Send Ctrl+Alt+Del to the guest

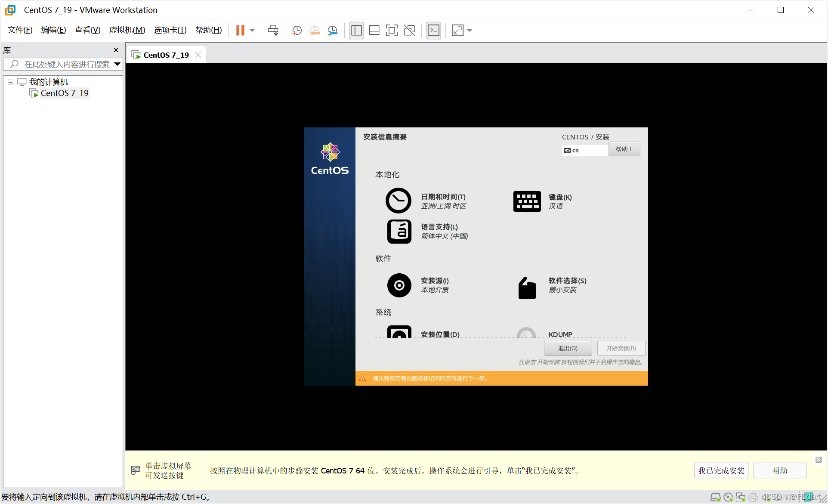click(273, 30)
